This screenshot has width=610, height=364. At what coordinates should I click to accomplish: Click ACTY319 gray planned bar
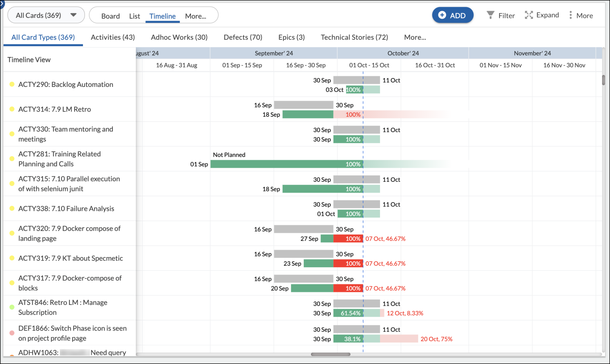click(303, 254)
